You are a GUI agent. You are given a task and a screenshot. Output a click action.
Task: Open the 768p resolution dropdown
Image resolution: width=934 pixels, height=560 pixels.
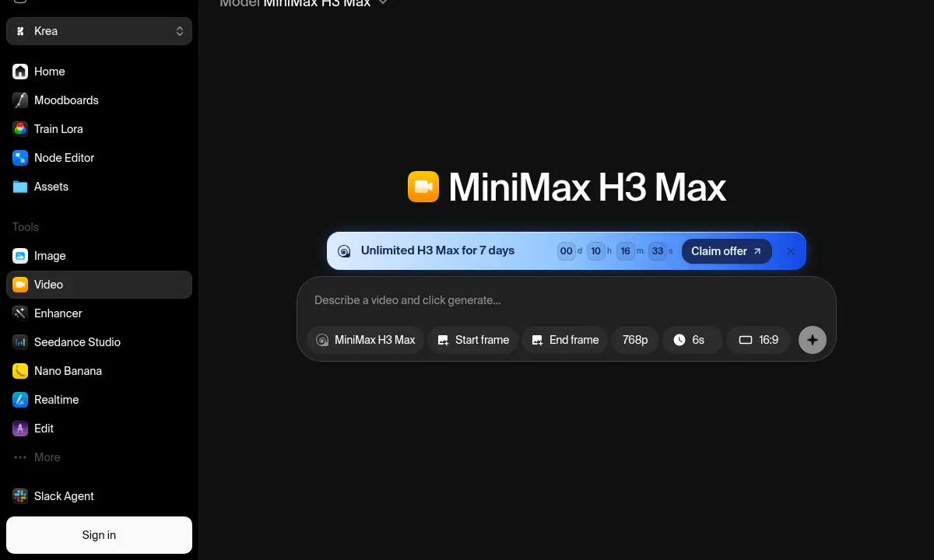pos(635,340)
